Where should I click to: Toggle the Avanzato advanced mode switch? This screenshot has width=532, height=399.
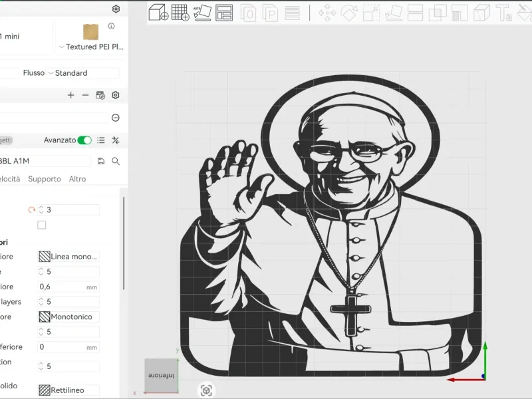(84, 140)
